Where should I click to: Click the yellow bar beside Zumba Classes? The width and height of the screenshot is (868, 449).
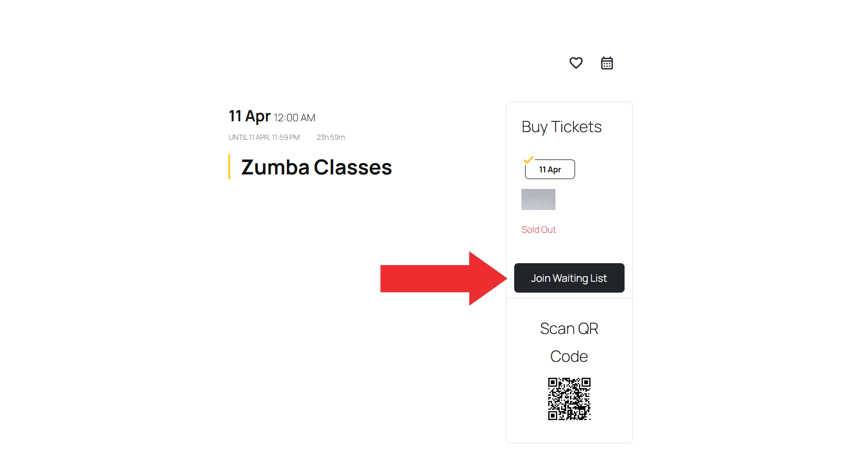(x=229, y=167)
